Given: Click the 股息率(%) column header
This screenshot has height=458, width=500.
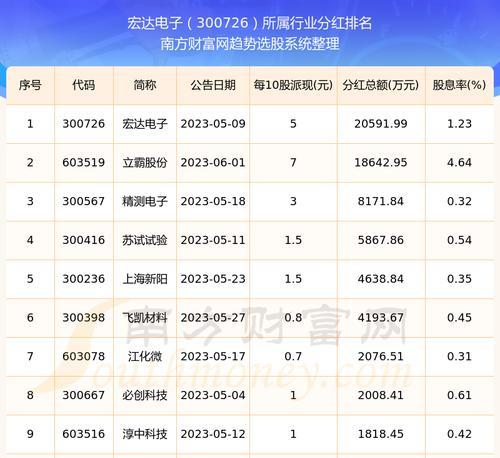Looking at the screenshot, I should click(x=459, y=85).
